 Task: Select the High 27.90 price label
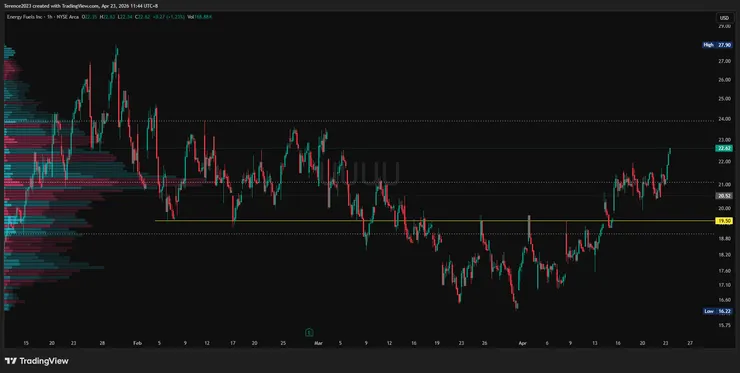point(717,45)
